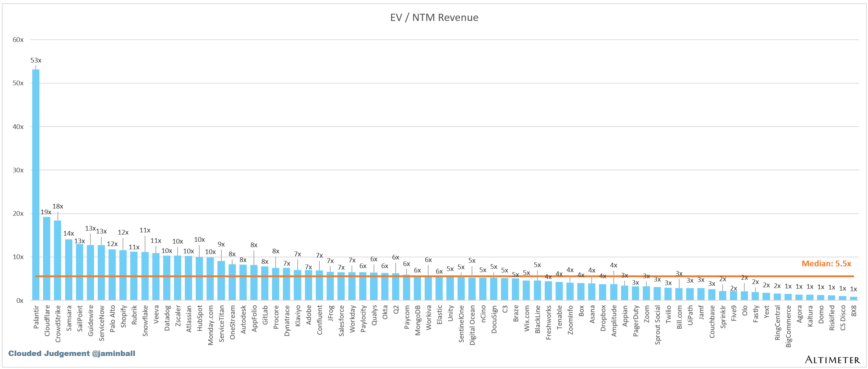868x369 pixels.
Task: Click the 'Workday' axis label
Action: pyautogui.click(x=352, y=319)
